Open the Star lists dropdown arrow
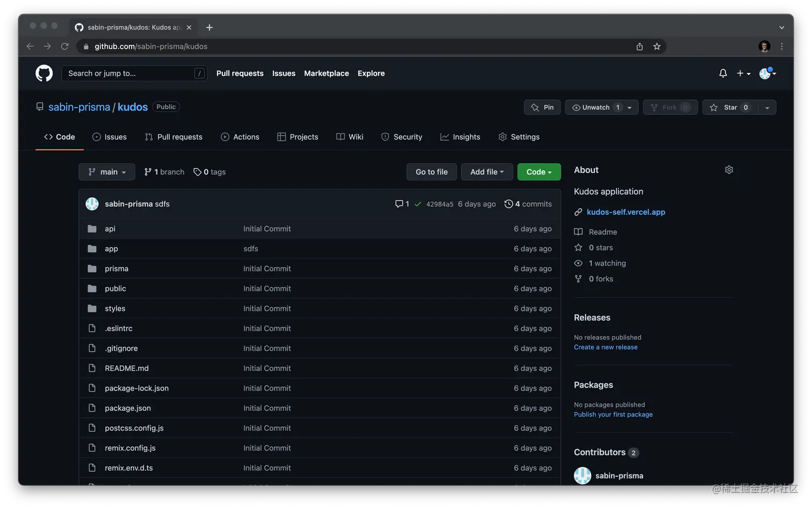This screenshot has height=508, width=812. click(x=767, y=107)
